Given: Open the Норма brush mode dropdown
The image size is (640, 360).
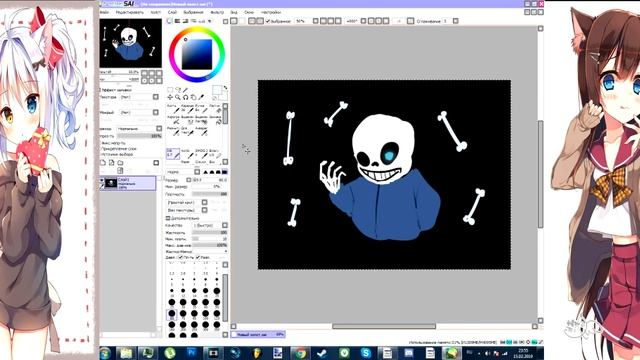Looking at the screenshot, I should coord(197,172).
